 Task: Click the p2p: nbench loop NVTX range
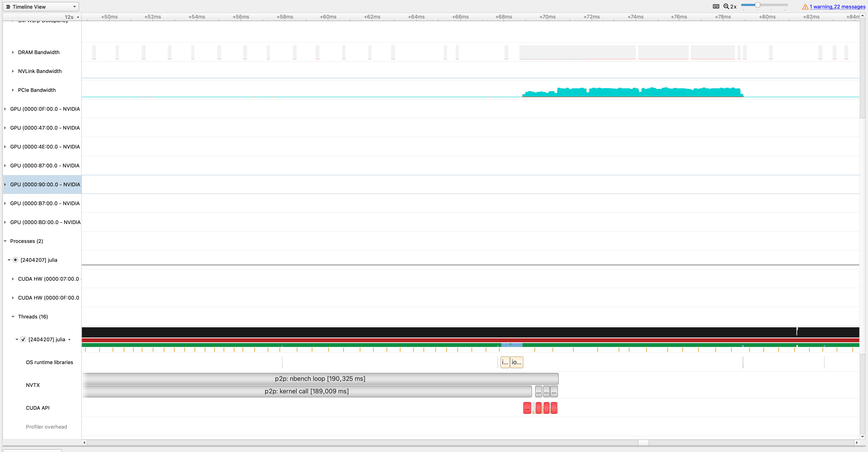pyautogui.click(x=320, y=378)
